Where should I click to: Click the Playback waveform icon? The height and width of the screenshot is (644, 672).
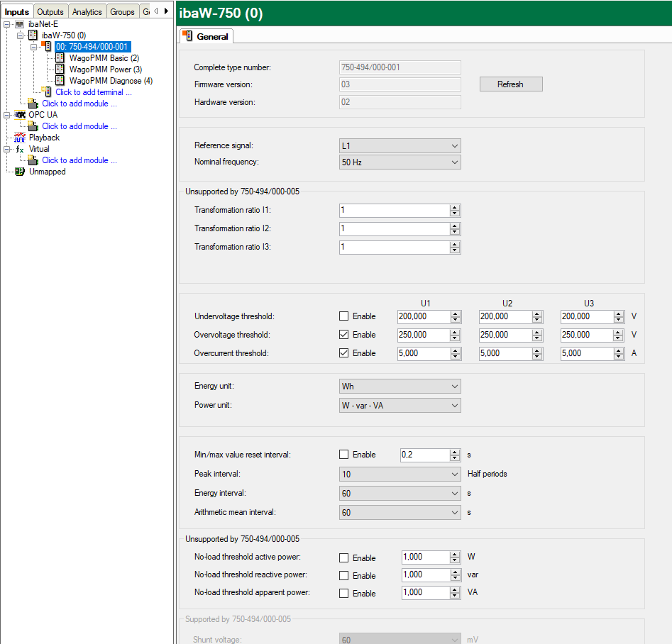point(20,138)
